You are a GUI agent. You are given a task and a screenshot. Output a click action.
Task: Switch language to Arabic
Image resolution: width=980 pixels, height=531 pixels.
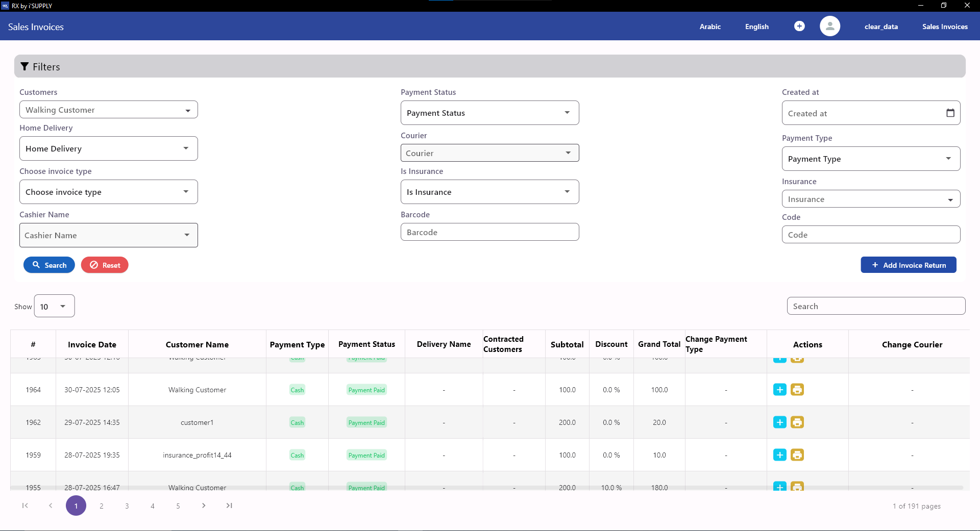click(x=710, y=27)
